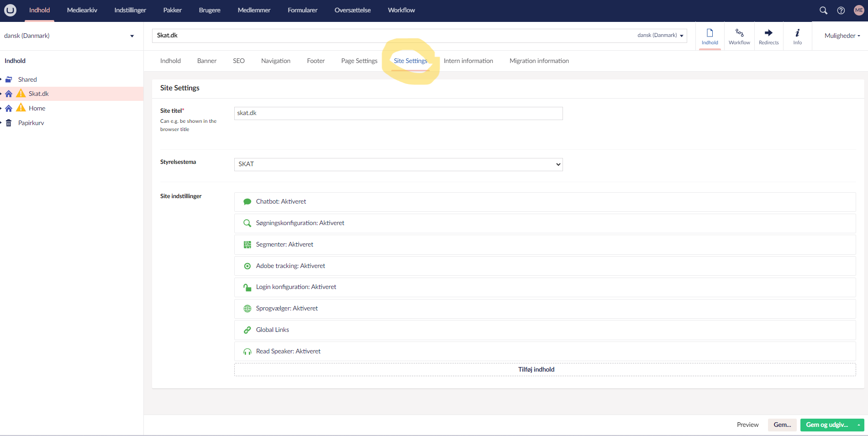Open the search magnifier in top bar
The image size is (868, 436).
(x=823, y=11)
